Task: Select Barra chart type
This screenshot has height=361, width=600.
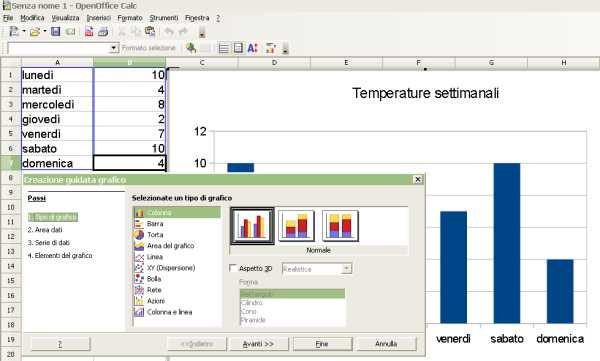Action: tap(177, 224)
